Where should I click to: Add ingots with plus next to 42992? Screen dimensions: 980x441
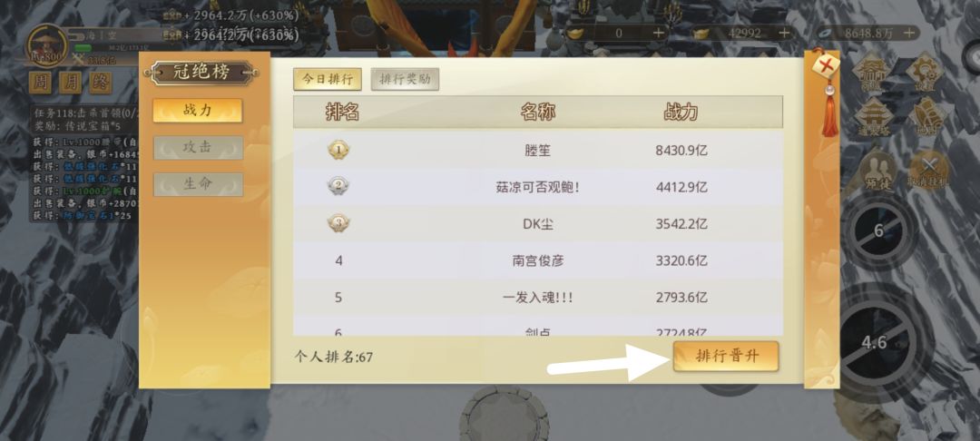pos(784,33)
